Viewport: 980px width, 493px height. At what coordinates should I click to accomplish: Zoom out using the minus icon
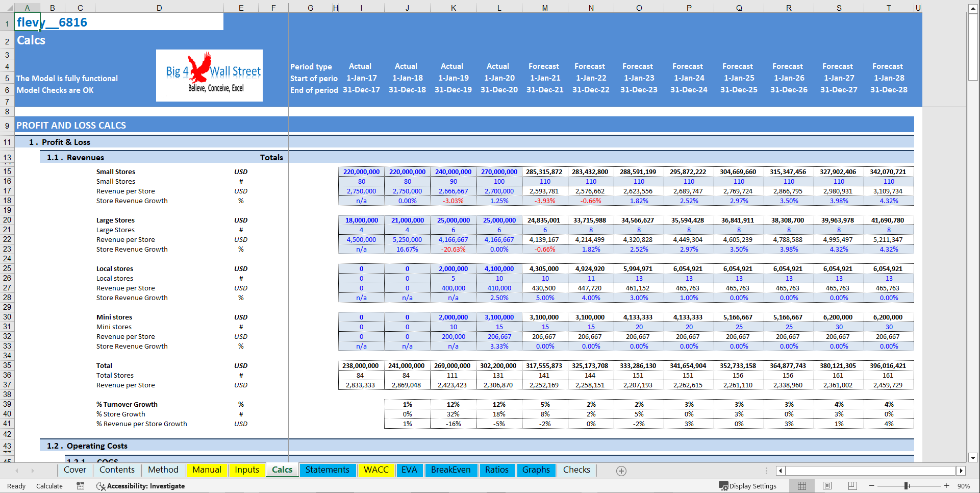[871, 486]
